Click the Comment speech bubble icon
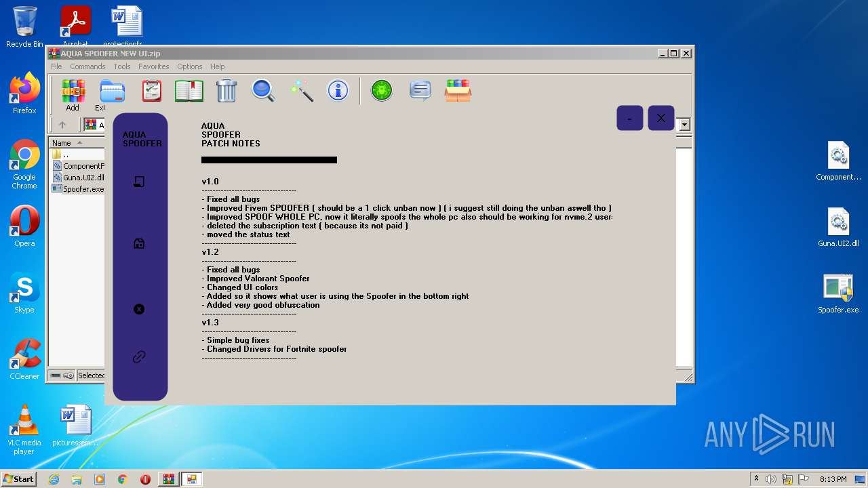Viewport: 868px width, 488px height. point(420,90)
